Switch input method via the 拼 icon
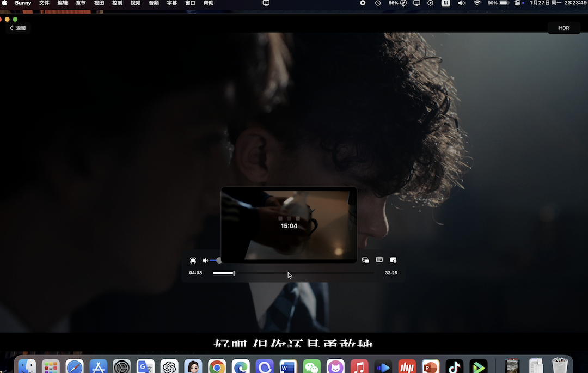Screen dimensions: 588x373 445,3
